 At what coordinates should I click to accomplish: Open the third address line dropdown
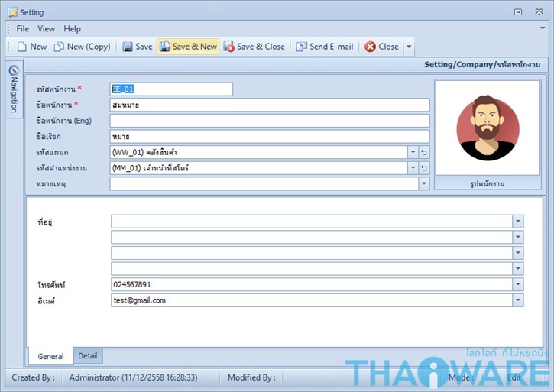(x=517, y=253)
